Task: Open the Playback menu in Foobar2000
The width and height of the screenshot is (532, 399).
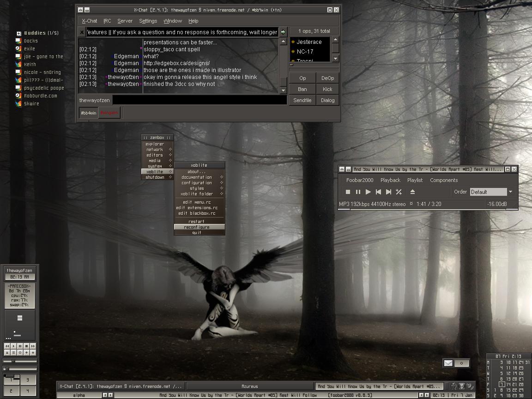Action: [x=390, y=180]
